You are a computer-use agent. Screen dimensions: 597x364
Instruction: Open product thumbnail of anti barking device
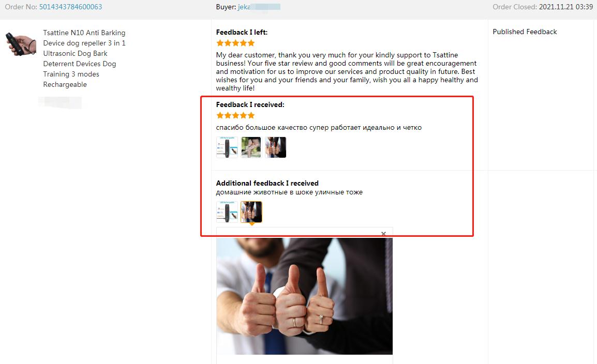click(21, 44)
